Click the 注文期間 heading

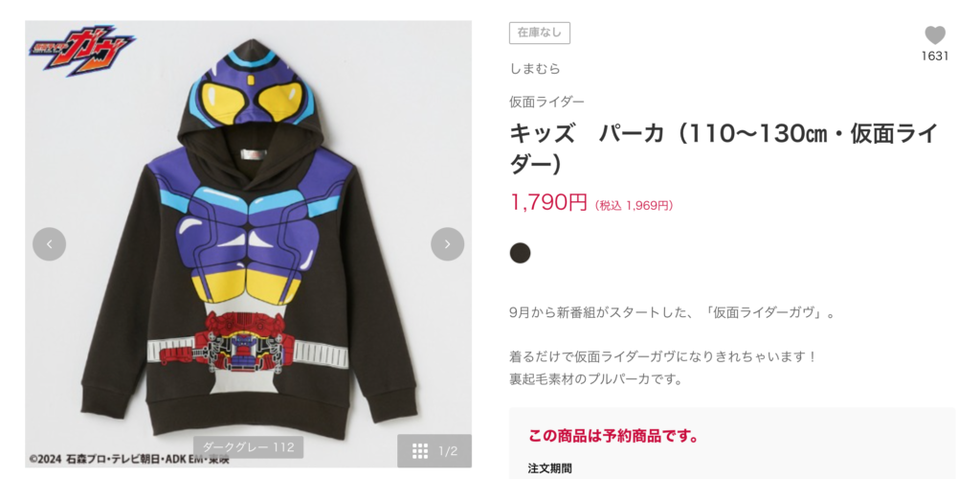point(549,468)
